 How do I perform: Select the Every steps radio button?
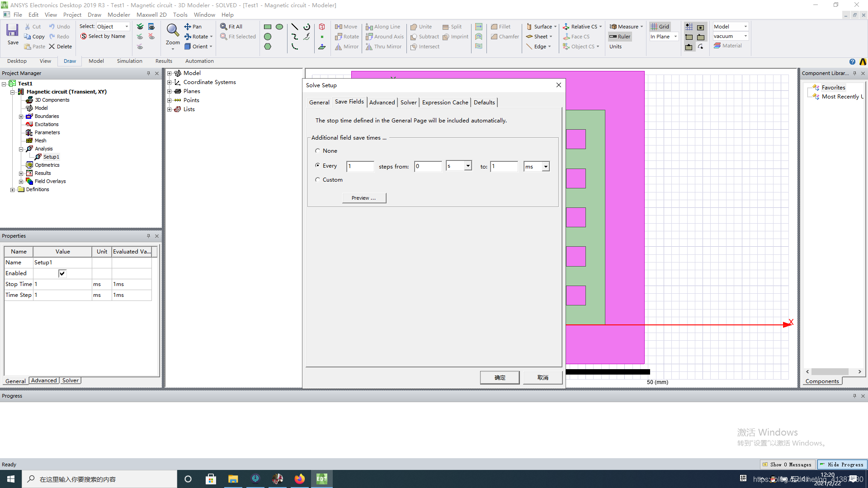tap(317, 165)
